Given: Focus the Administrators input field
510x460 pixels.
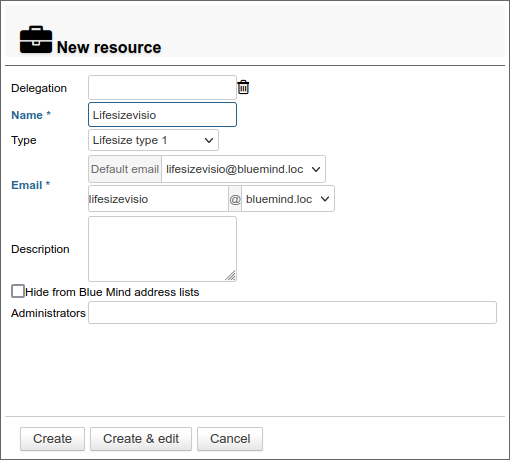Looking at the screenshot, I should [292, 313].
